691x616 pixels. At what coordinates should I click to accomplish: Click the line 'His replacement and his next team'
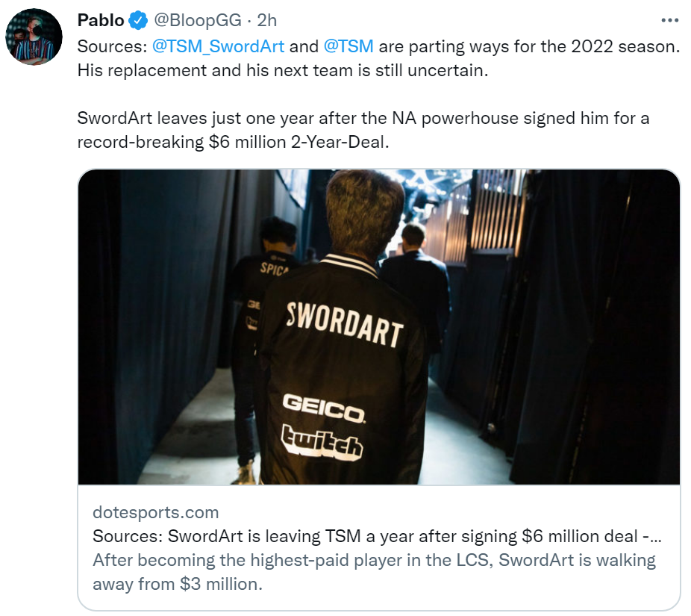click(283, 70)
